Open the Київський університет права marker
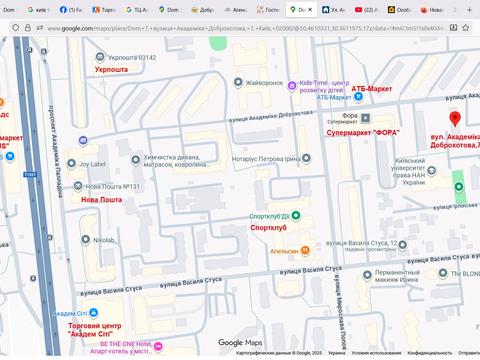Viewport: 480px width, 360px height. [432, 171]
